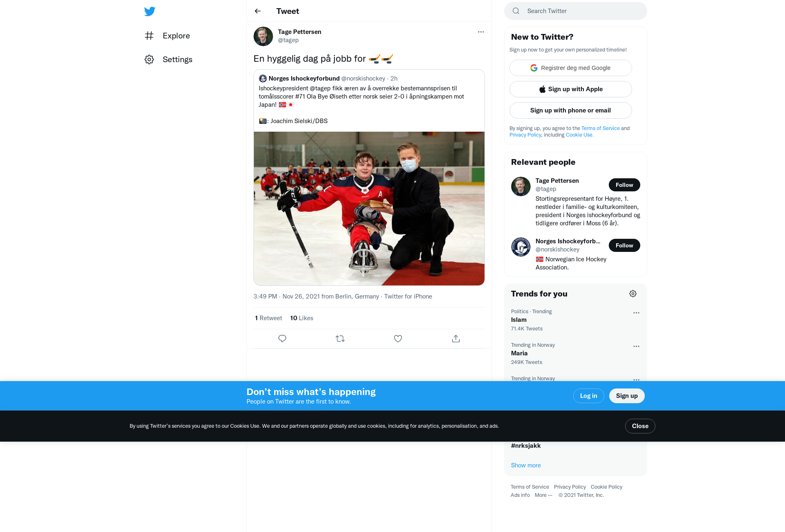This screenshot has height=532, width=785.
Task: Open the tweet's more options menu
Action: point(481,32)
